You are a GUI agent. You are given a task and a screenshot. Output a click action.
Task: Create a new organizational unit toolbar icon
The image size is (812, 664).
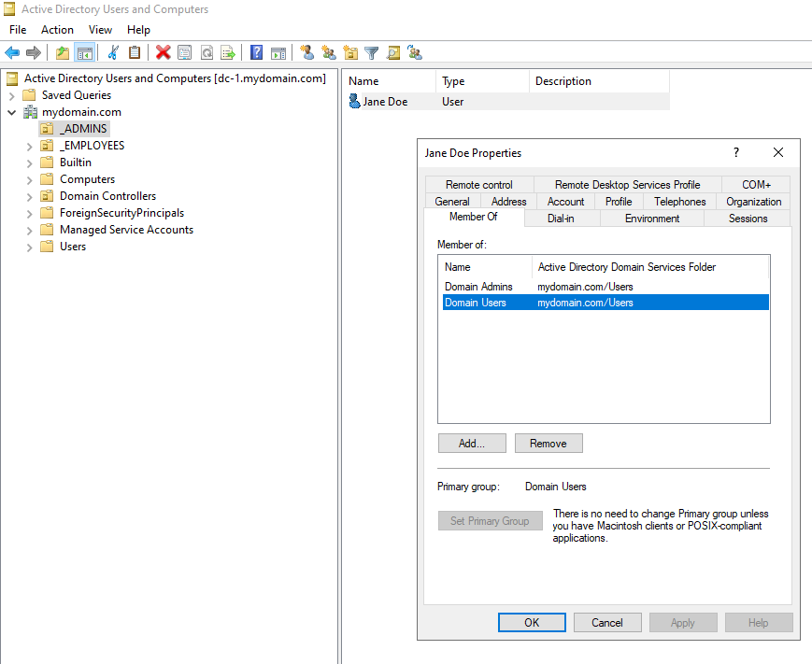[350, 52]
